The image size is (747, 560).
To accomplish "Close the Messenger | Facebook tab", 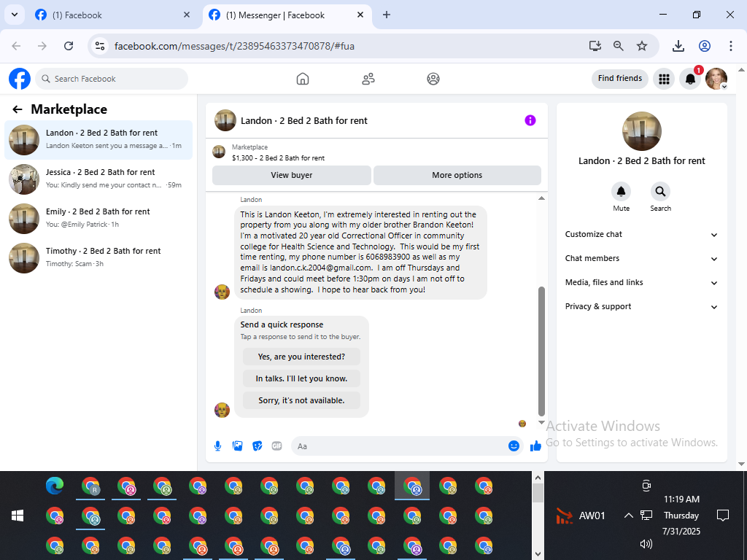I will pyautogui.click(x=360, y=15).
